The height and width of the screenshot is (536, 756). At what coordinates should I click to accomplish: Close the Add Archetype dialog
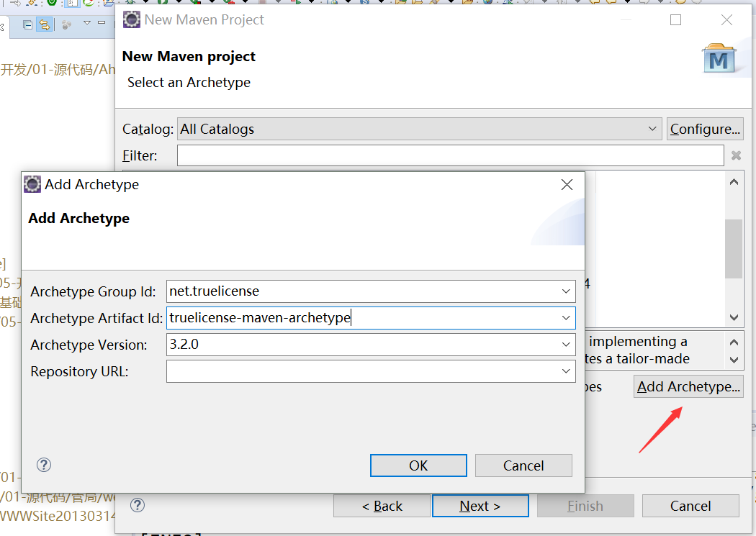tap(567, 184)
